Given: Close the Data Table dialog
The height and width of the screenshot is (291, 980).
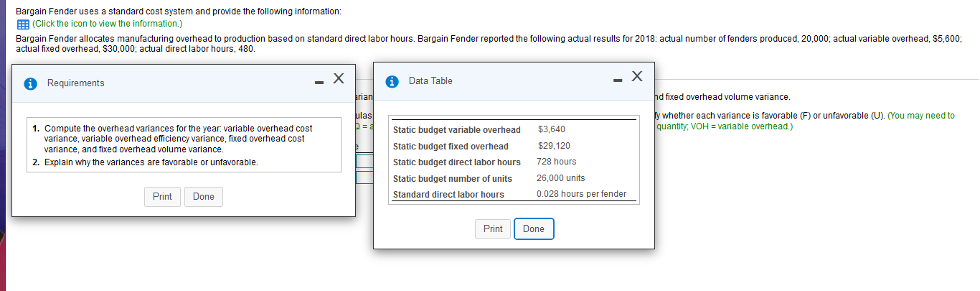Looking at the screenshot, I should click(x=638, y=75).
